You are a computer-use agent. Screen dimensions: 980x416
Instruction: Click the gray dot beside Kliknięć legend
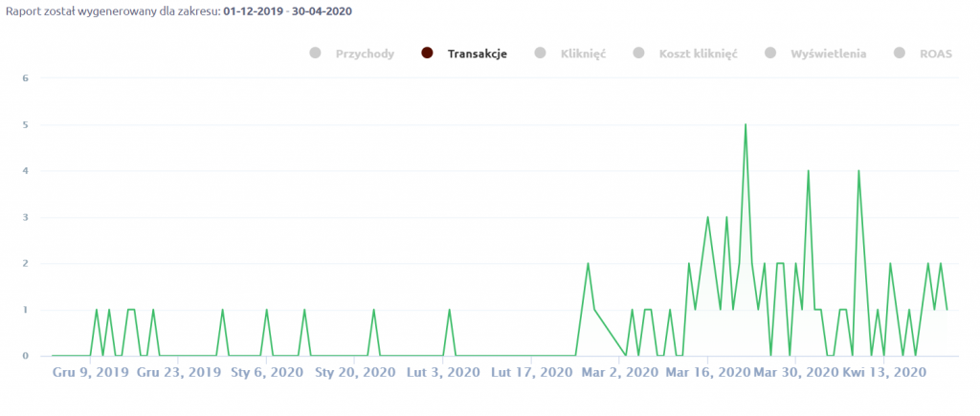tap(540, 54)
